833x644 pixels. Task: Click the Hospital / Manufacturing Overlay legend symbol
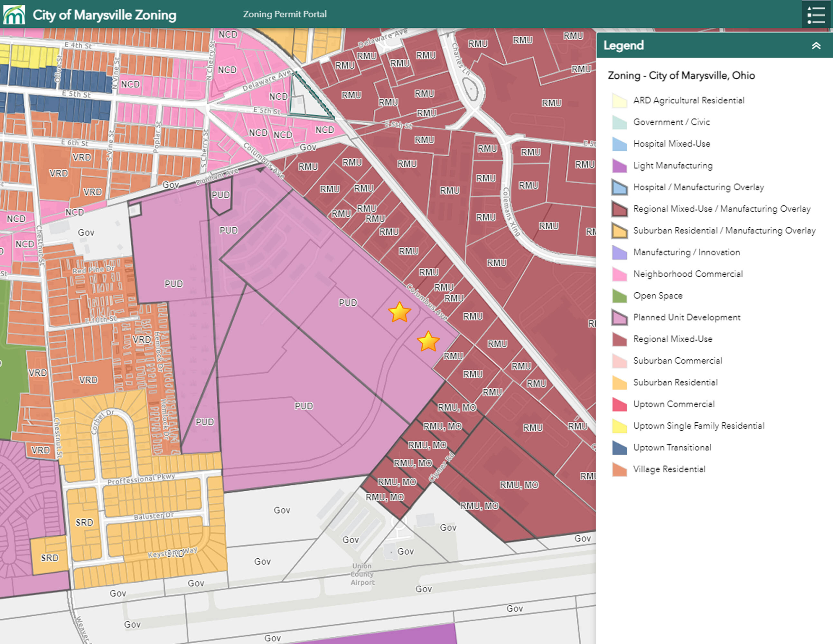[619, 187]
